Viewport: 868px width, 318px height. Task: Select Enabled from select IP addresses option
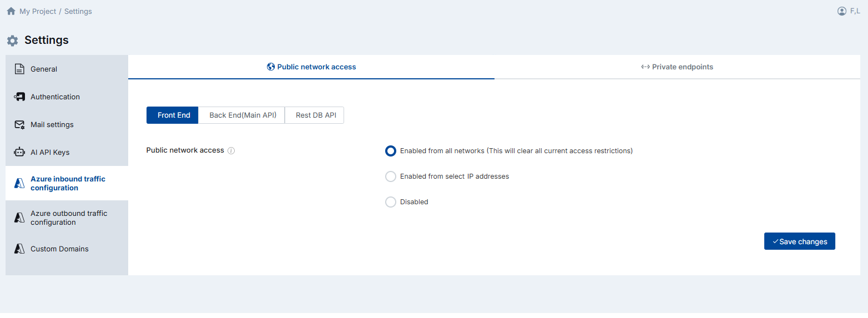pos(391,176)
